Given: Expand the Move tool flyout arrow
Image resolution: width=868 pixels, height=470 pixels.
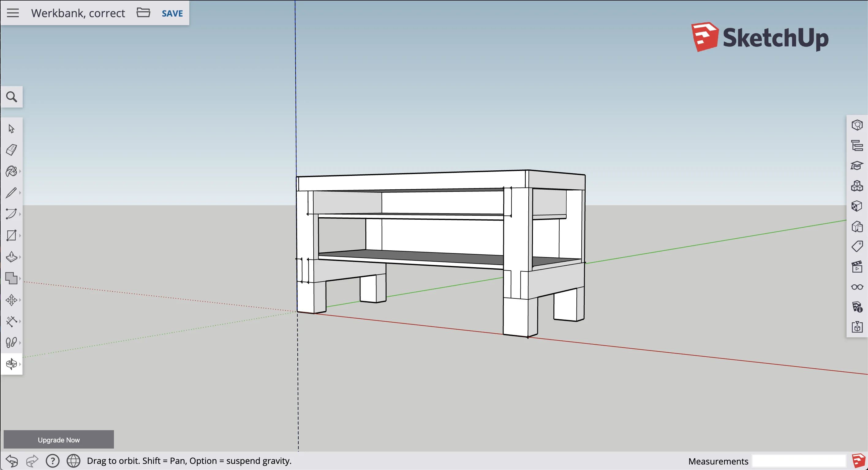Looking at the screenshot, I should click(x=20, y=300).
